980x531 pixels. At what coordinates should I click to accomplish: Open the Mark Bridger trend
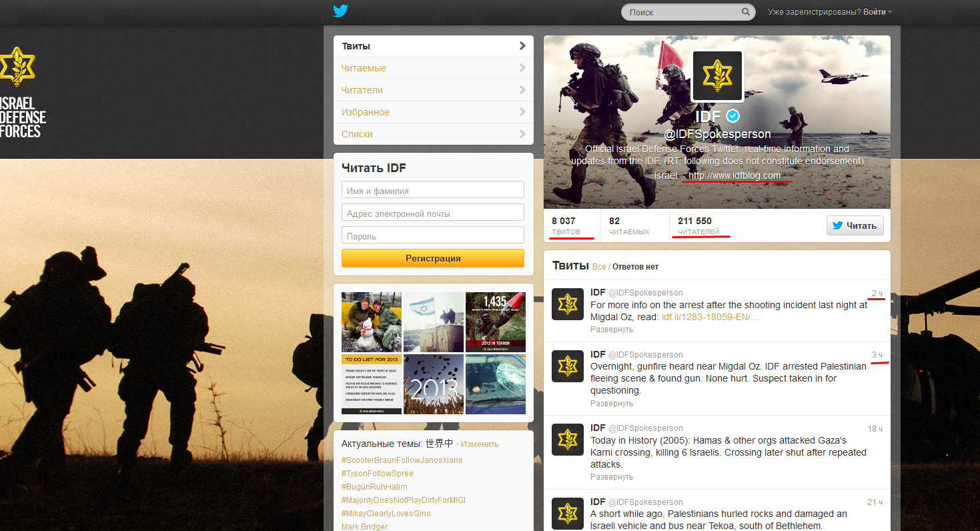(364, 526)
